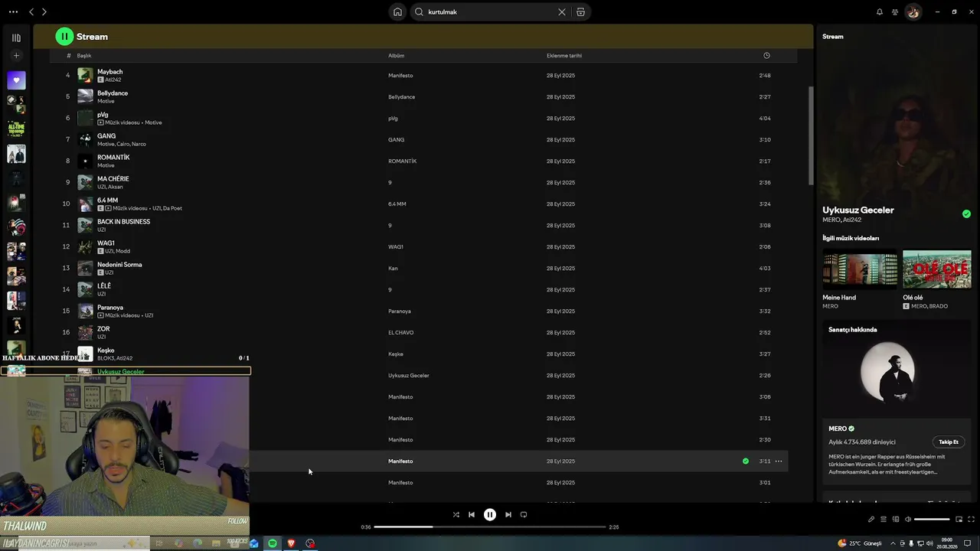Click the playlist scrollbar

811,135
